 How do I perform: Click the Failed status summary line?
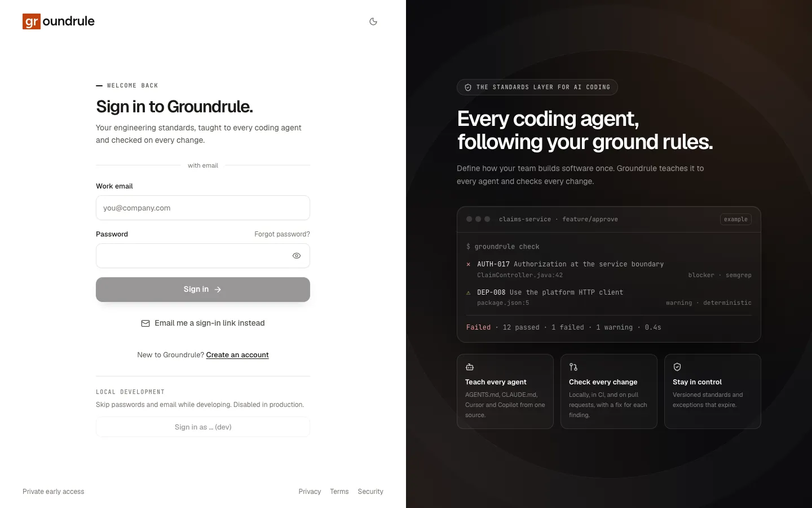pyautogui.click(x=564, y=327)
